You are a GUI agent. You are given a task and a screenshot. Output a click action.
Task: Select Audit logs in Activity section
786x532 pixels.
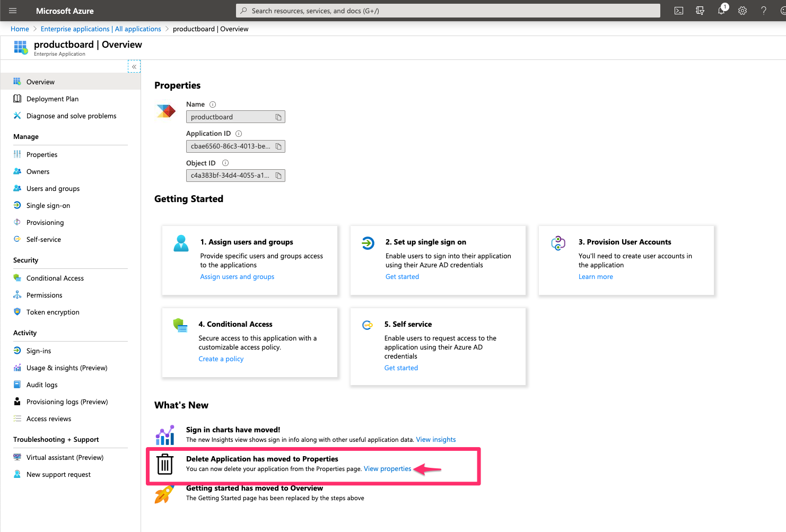tap(42, 385)
